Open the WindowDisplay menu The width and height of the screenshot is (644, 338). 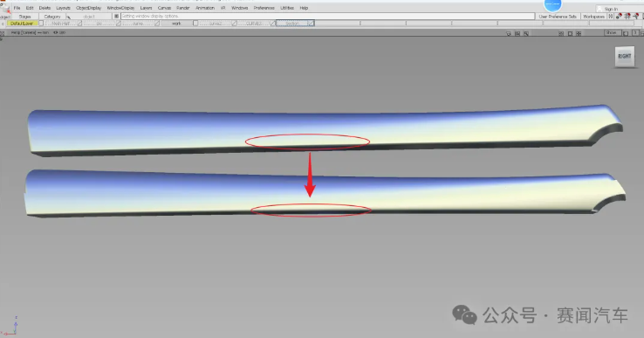tap(120, 8)
